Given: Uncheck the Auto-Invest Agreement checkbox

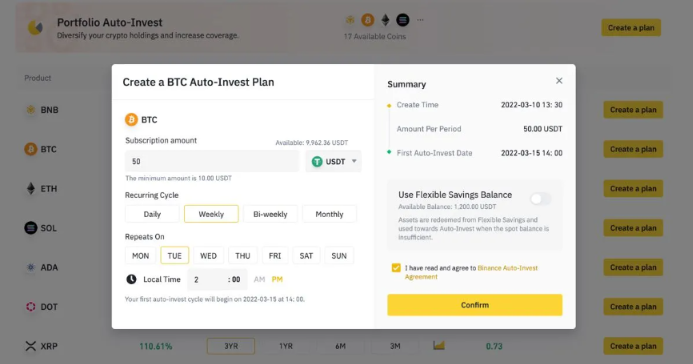Looking at the screenshot, I should point(396,268).
